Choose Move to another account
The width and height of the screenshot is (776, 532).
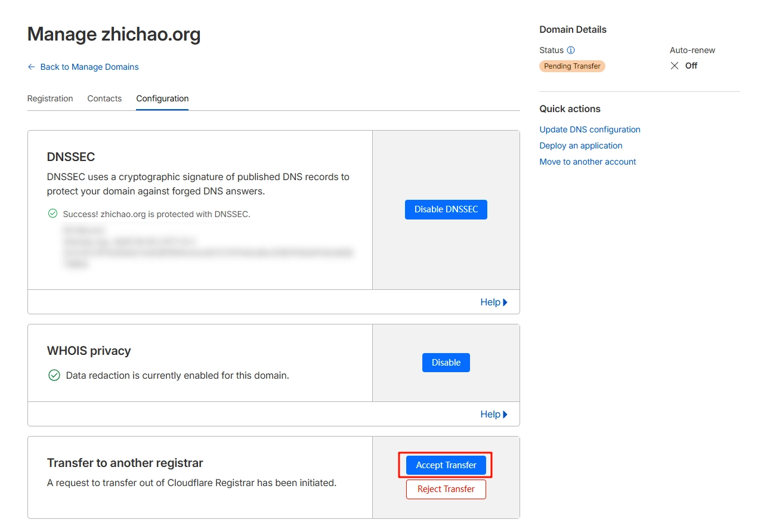(588, 162)
